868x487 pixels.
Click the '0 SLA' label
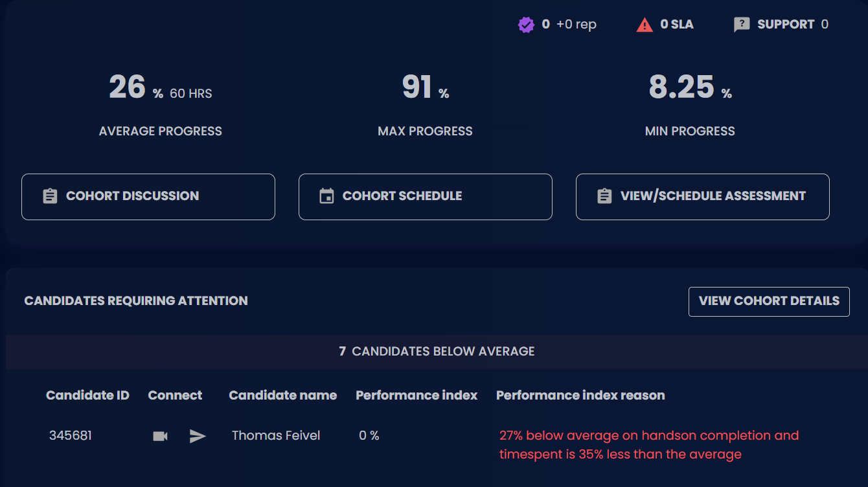click(x=677, y=25)
